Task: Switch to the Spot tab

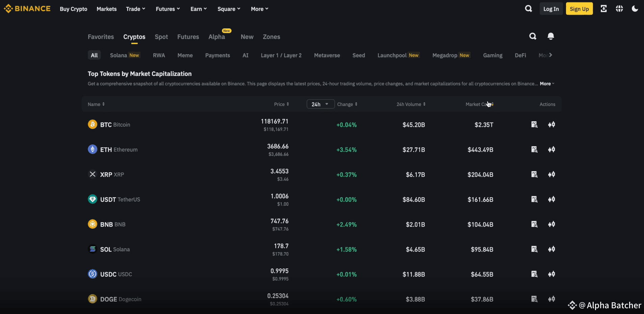Action: 161,37
